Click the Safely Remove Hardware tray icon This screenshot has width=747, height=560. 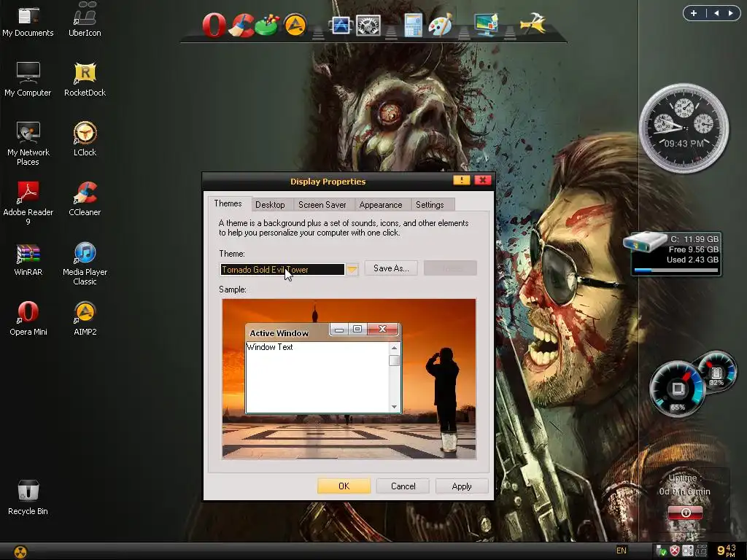[x=661, y=551]
